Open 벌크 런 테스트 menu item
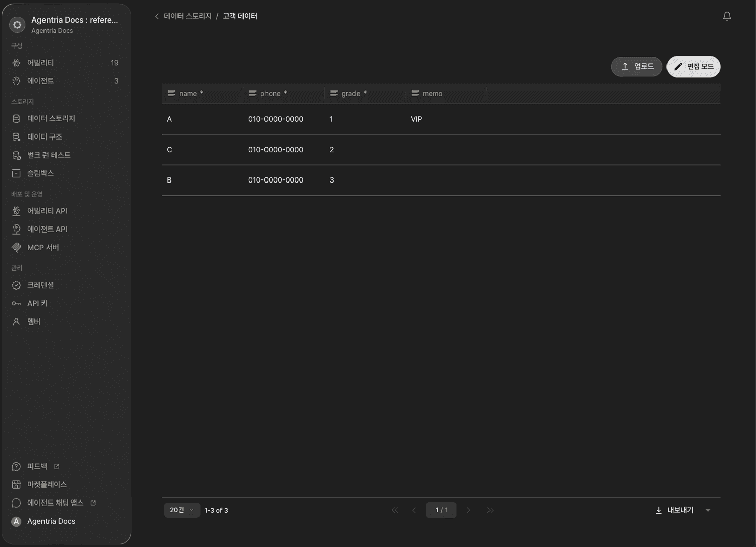The width and height of the screenshot is (756, 547). 66,155
